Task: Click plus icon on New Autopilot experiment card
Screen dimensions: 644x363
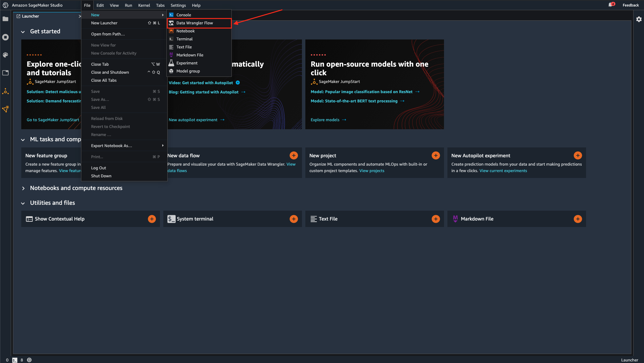Action: coord(577,155)
